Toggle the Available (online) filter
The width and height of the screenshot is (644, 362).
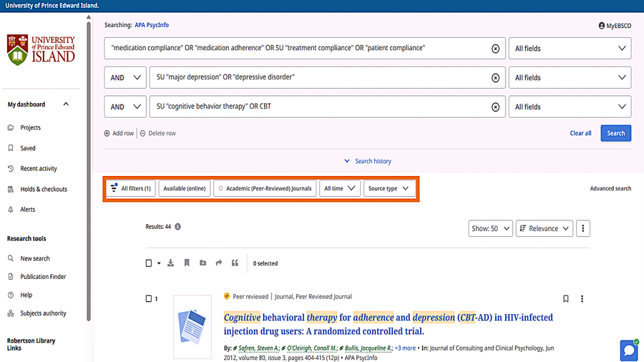click(184, 189)
